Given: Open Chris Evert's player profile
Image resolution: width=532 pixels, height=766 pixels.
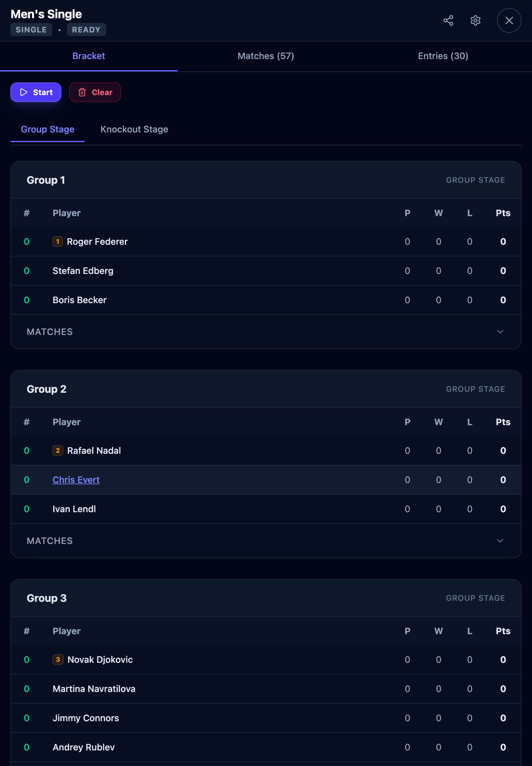Looking at the screenshot, I should (76, 479).
